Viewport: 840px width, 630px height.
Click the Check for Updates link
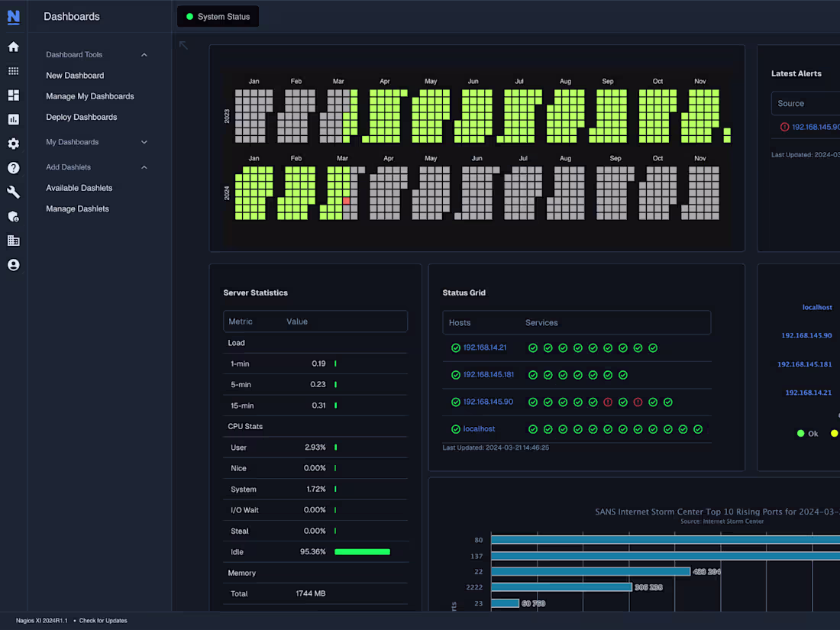[x=103, y=620]
